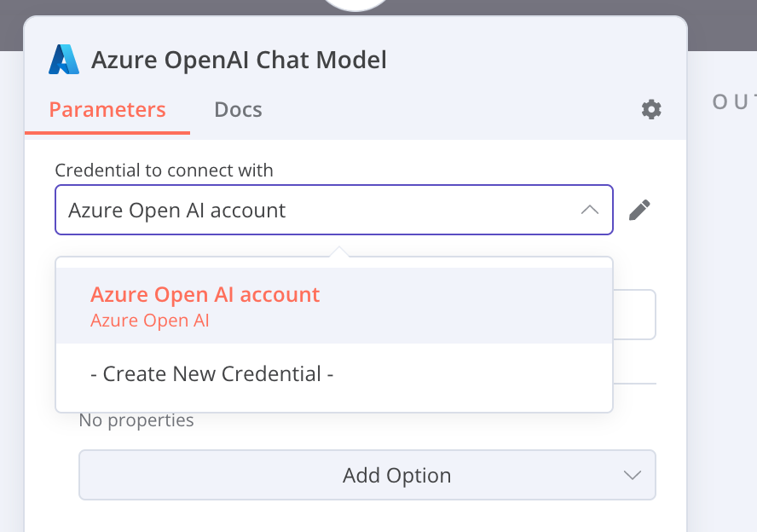Click the No properties notice text

(x=136, y=419)
